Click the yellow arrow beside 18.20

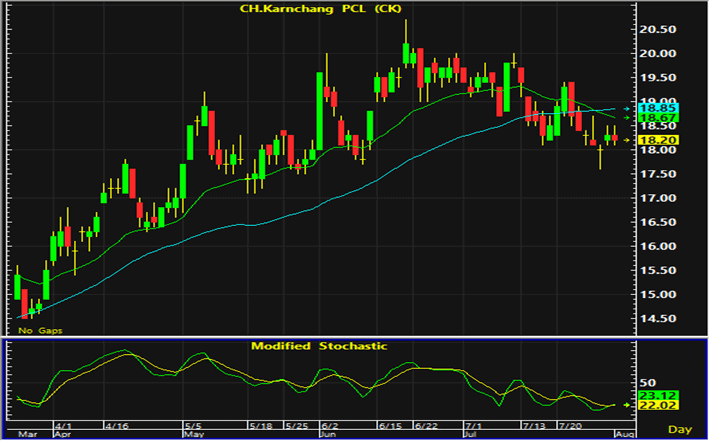tap(626, 140)
